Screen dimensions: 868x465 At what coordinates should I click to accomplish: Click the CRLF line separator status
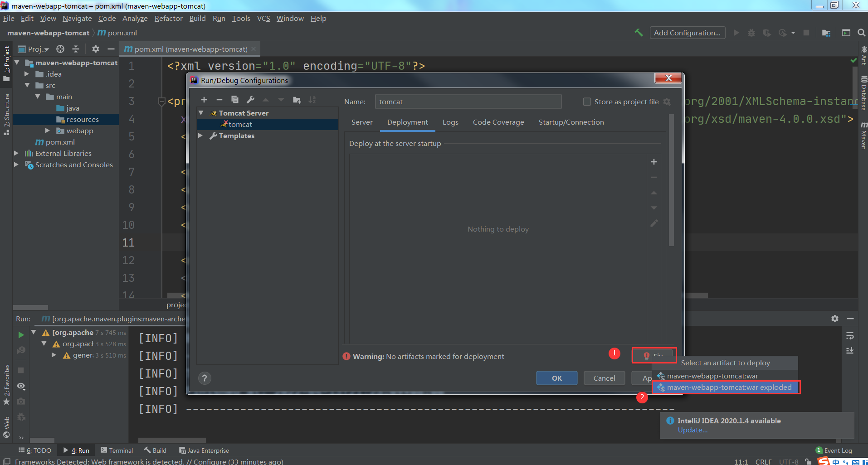tap(763, 461)
